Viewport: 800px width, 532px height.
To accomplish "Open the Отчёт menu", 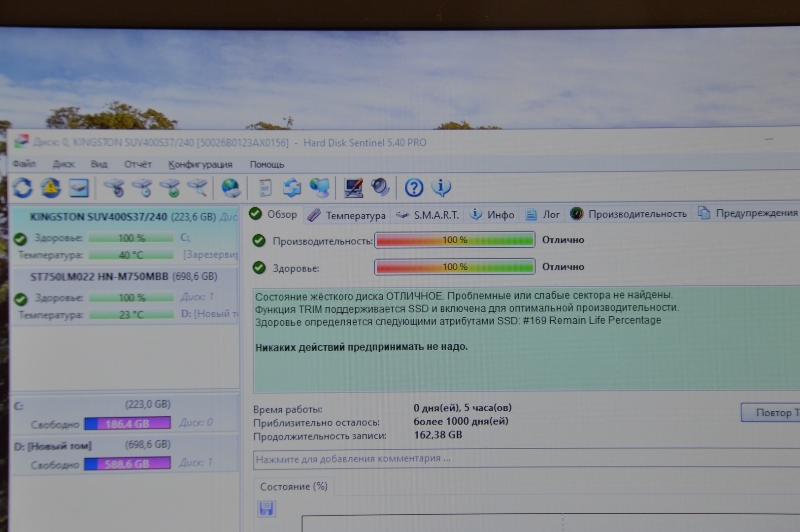I will coord(137,164).
